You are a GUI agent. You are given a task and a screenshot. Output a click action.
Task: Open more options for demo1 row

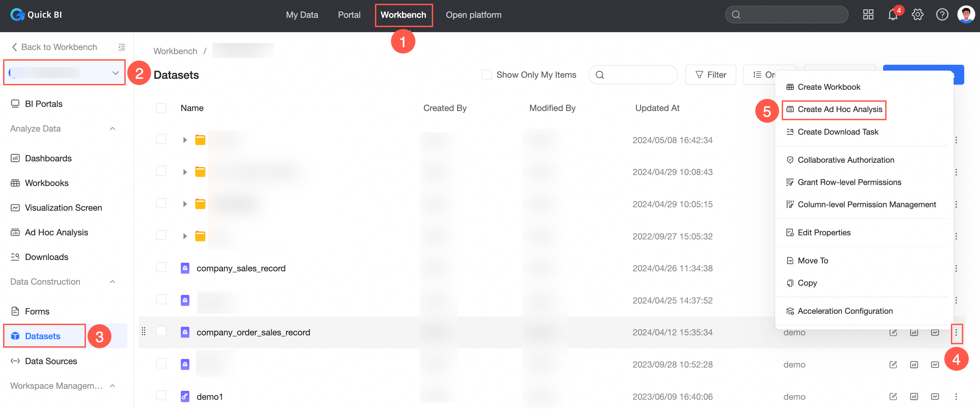956,396
